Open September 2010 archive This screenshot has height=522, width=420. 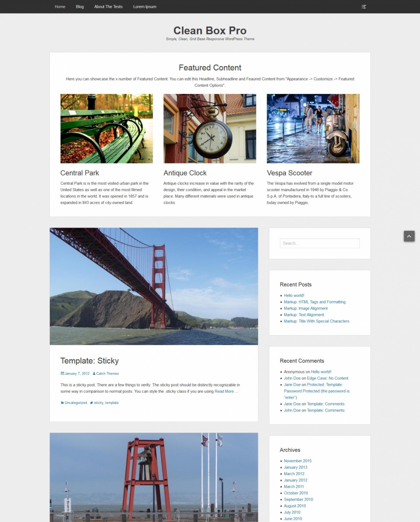pyautogui.click(x=298, y=499)
